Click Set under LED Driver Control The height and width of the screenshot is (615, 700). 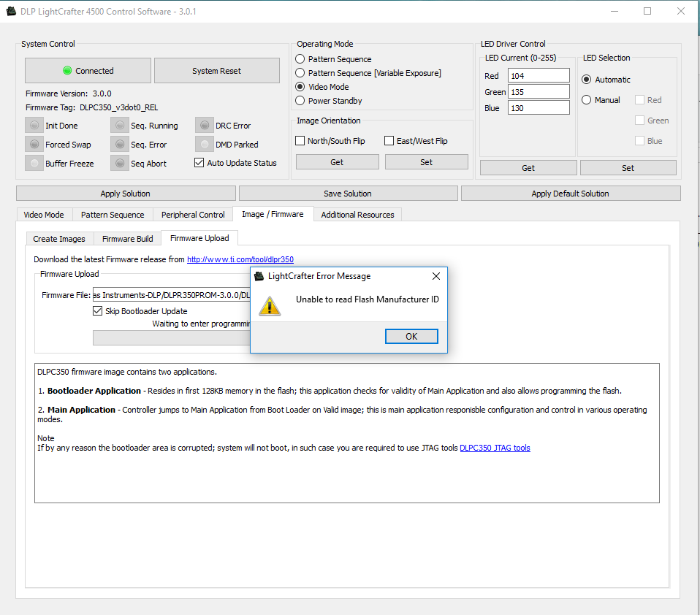[x=628, y=168]
